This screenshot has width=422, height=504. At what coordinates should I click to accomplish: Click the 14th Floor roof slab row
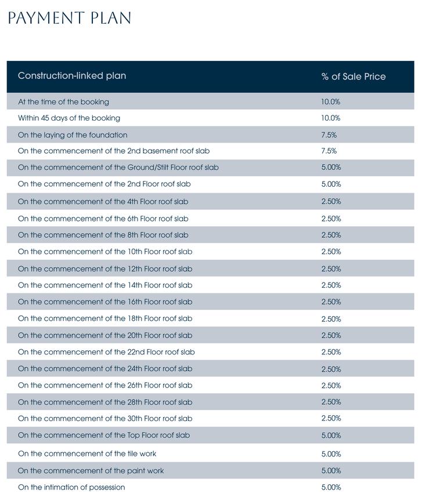[105, 285]
